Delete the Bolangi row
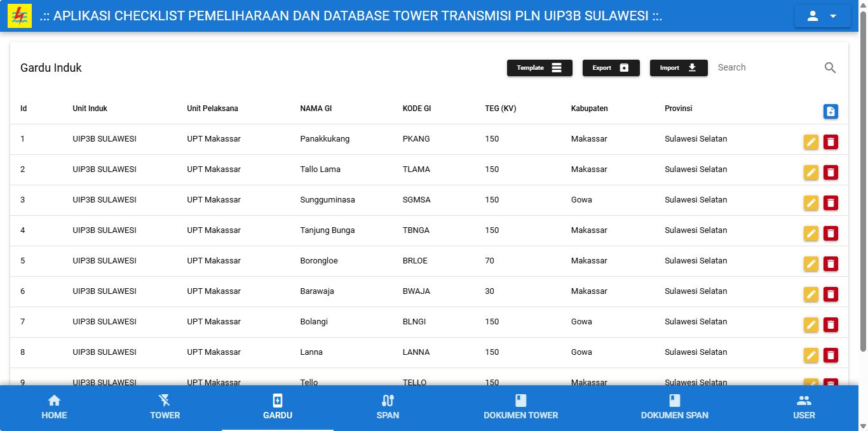Screen dimensions: 868x431 [x=831, y=325]
